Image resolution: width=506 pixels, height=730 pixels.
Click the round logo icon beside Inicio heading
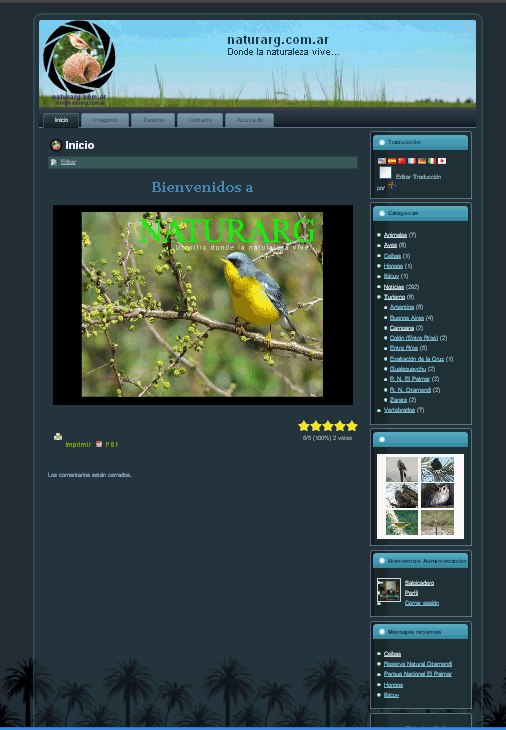pyautogui.click(x=56, y=145)
